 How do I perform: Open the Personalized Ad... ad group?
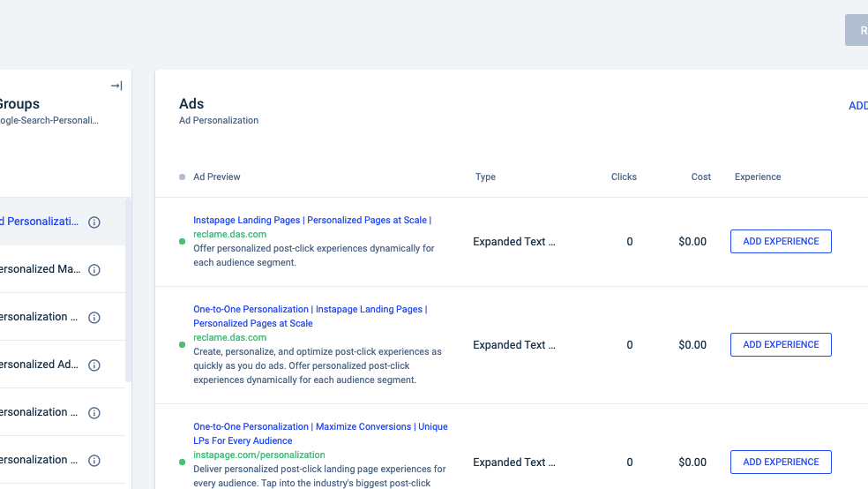[40, 365]
